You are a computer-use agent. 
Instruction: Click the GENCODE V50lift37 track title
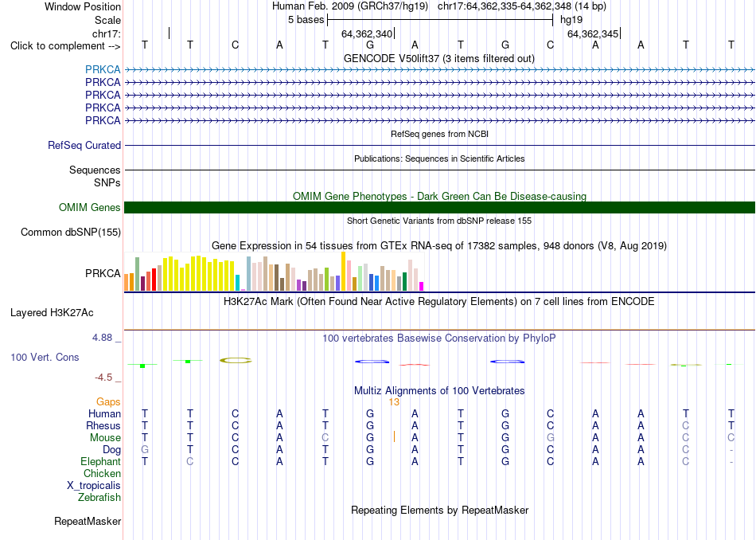tap(439, 58)
